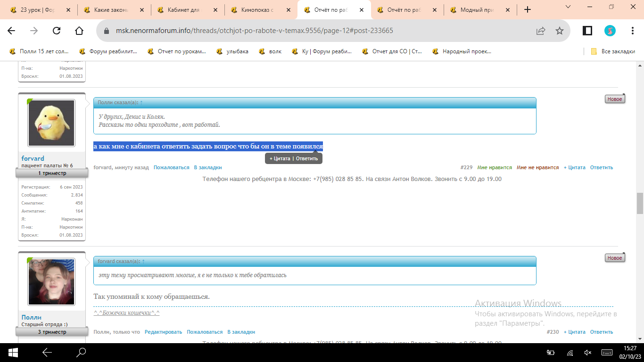Jump to quoted post via 'Полли сказал(а)' arrow
Viewport: 644px width, 362px height.
[x=141, y=102]
